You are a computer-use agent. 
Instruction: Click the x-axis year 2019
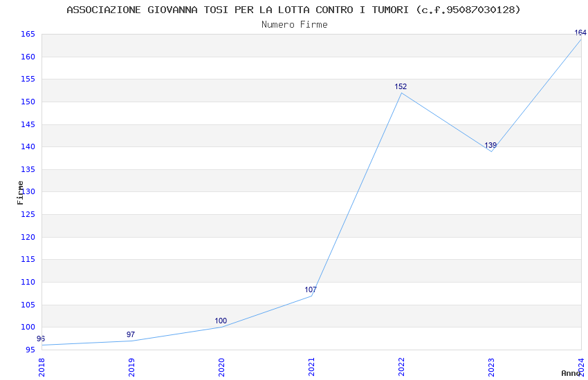[x=131, y=368]
